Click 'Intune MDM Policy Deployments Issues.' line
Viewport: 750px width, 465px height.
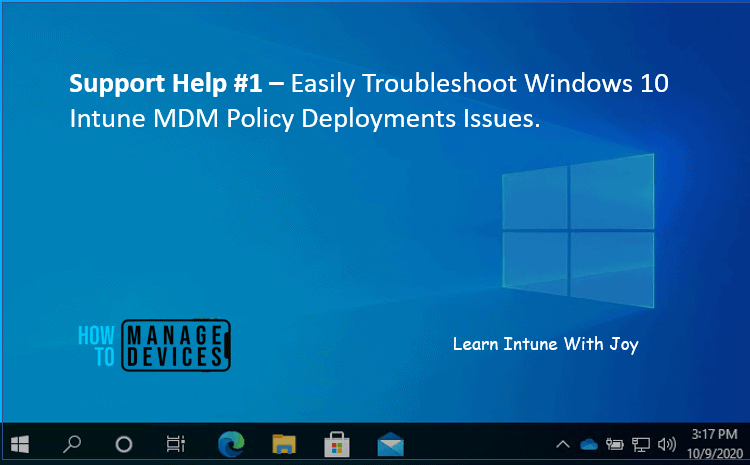[305, 119]
